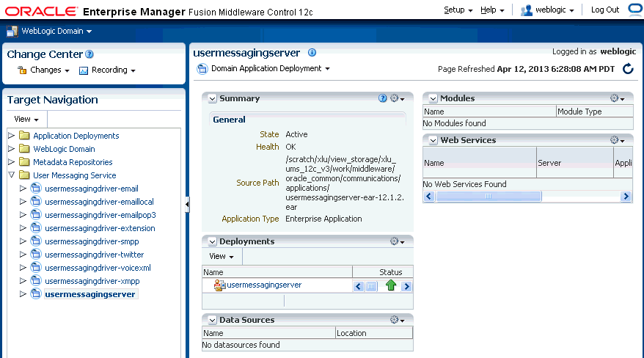Collapse the Web Services panel
This screenshot has height=358, width=644.
click(433, 140)
